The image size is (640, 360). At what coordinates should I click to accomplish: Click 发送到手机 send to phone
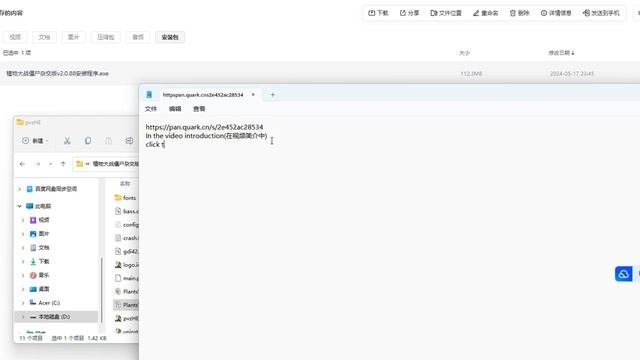[601, 13]
